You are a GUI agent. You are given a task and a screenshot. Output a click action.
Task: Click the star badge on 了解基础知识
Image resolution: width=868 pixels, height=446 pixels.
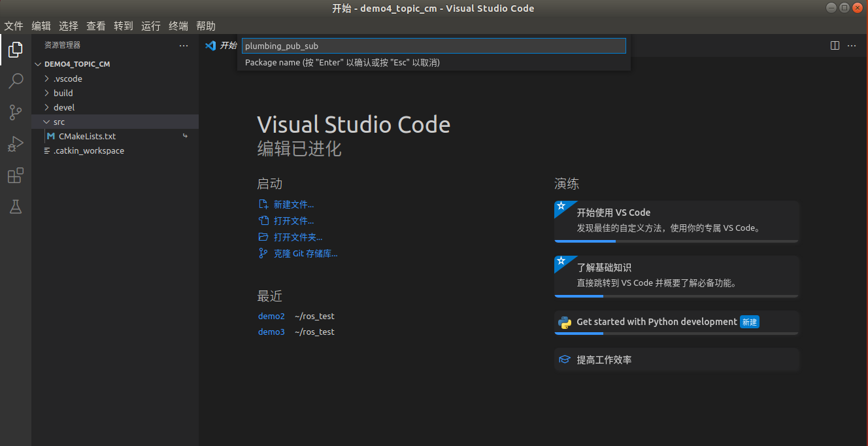pyautogui.click(x=561, y=261)
